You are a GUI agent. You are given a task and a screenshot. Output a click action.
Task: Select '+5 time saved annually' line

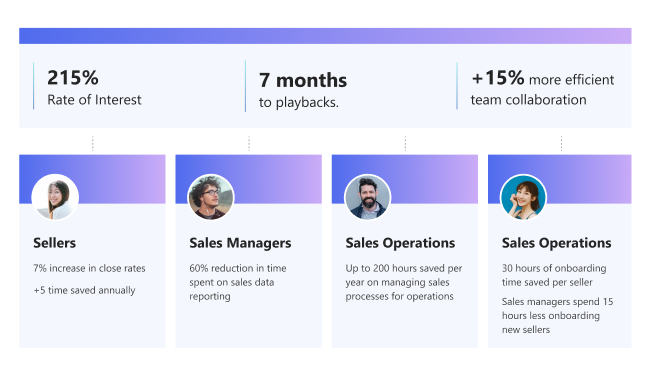tap(84, 290)
